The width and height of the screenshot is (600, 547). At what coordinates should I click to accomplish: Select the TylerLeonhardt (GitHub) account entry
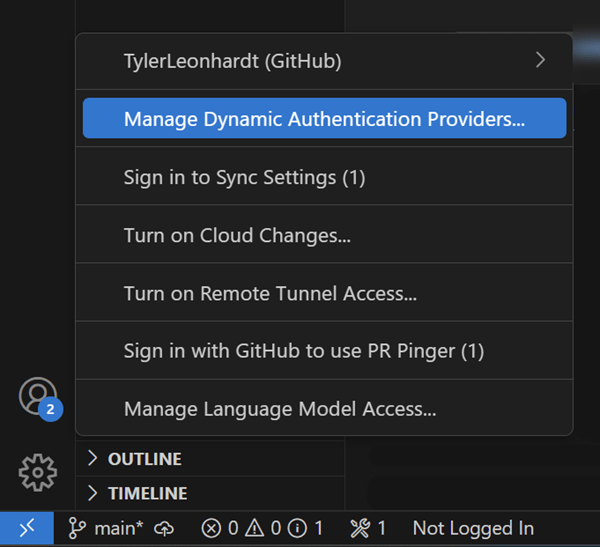[x=232, y=61]
